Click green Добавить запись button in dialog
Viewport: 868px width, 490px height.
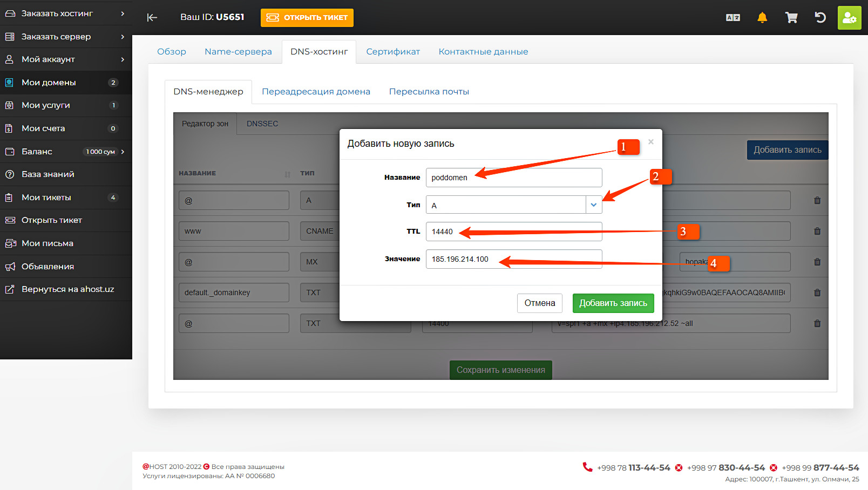613,303
